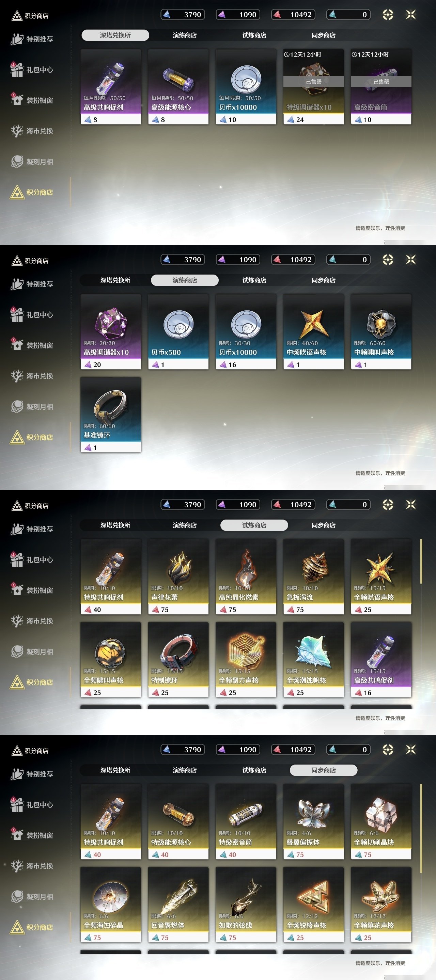This screenshot has height=980, width=436.
Task: Open the 急板涡流 spinning top item
Action: click(314, 577)
